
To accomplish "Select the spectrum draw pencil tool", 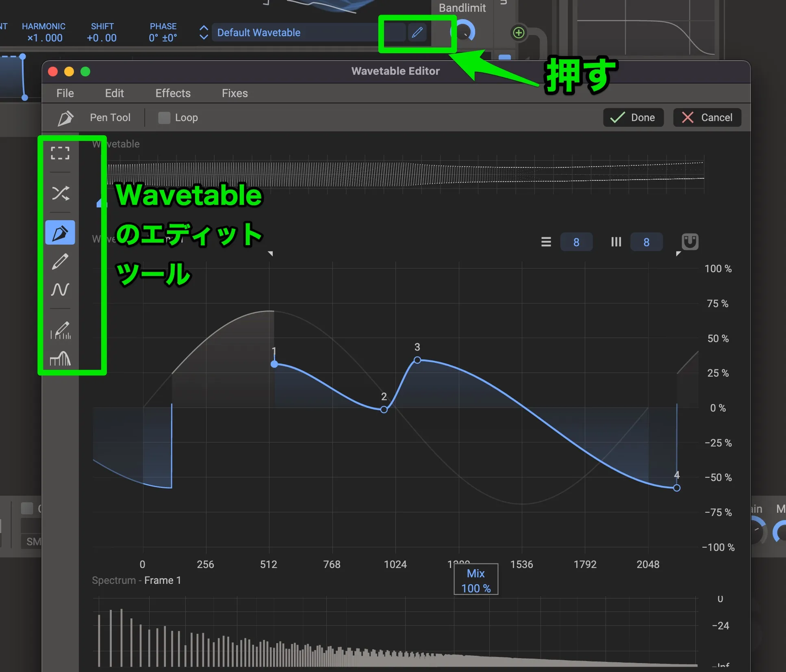I will [x=60, y=330].
